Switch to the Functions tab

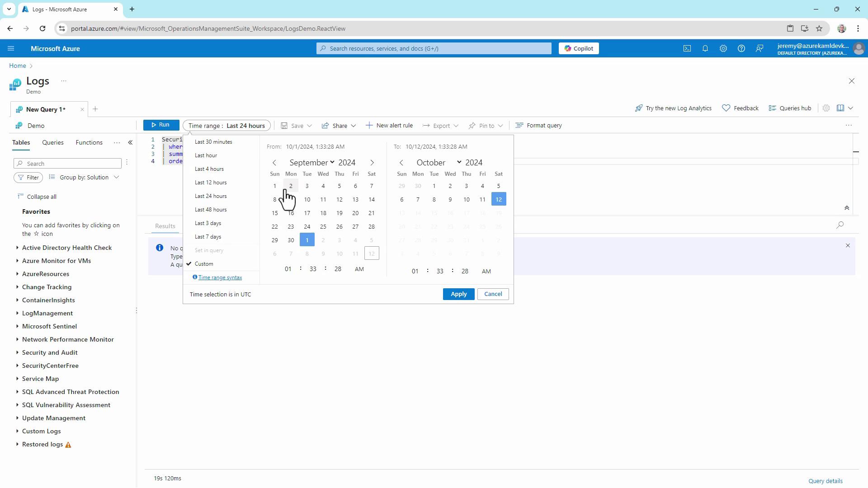coord(89,143)
